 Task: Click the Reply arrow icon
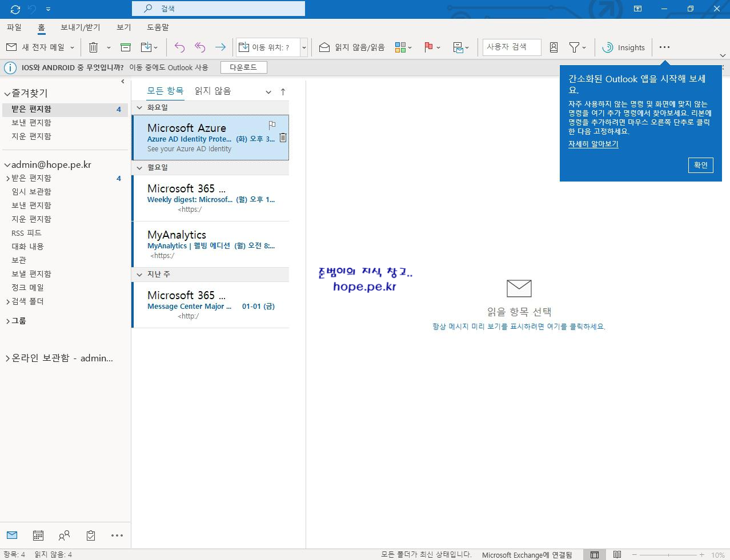(x=179, y=47)
